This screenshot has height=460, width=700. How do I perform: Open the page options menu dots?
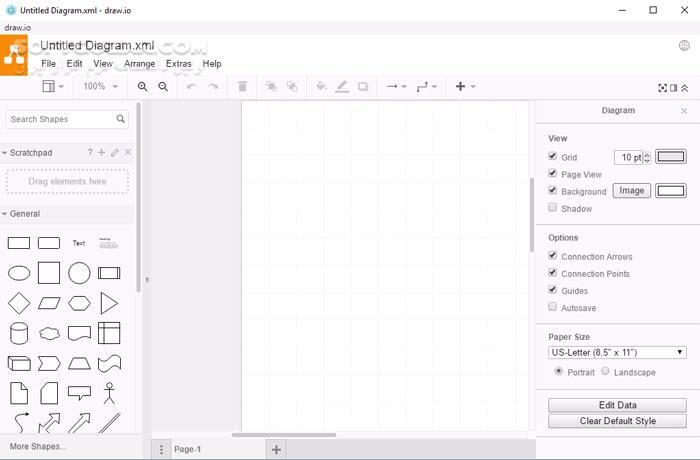point(162,449)
